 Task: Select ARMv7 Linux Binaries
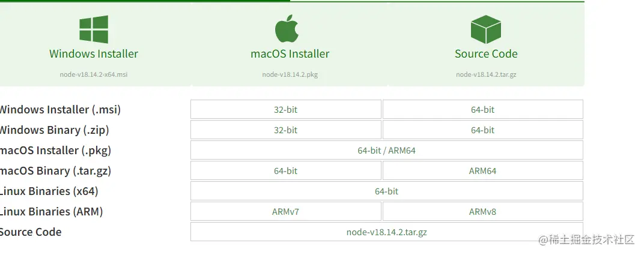pyautogui.click(x=285, y=212)
